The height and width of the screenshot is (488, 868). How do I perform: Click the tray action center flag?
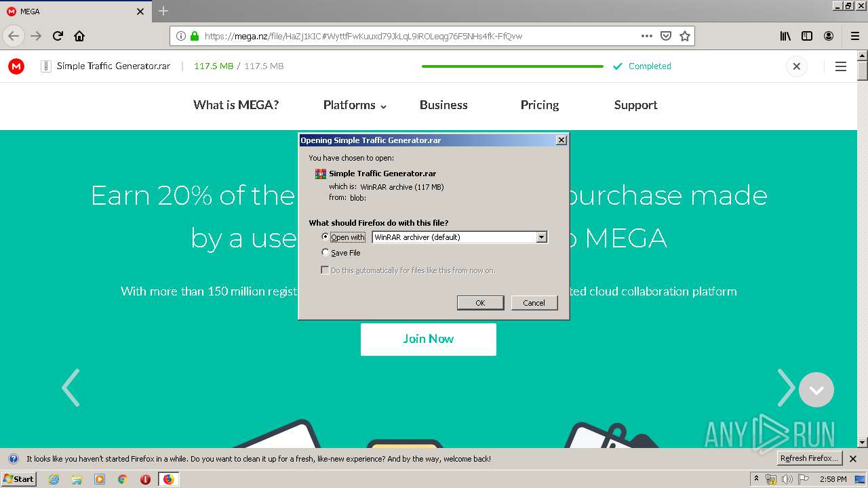[x=804, y=479]
